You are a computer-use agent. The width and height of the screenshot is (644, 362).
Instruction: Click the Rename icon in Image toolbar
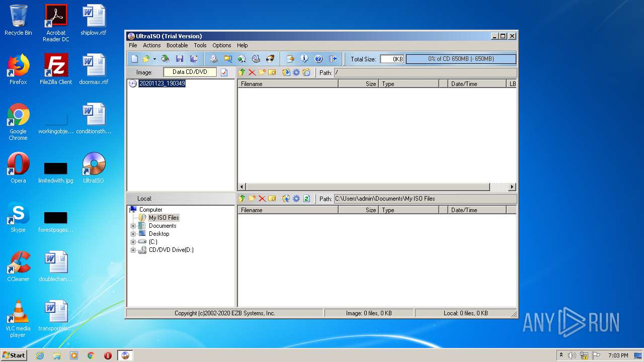(272, 72)
